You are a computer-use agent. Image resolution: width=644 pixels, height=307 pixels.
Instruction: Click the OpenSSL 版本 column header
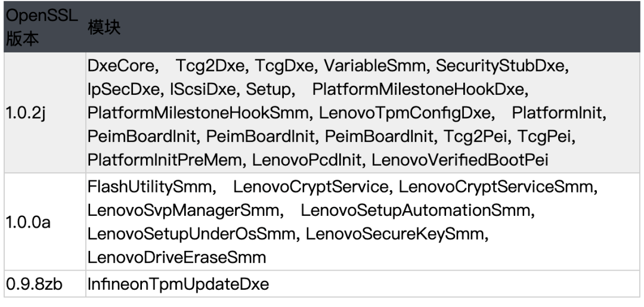(x=42, y=27)
